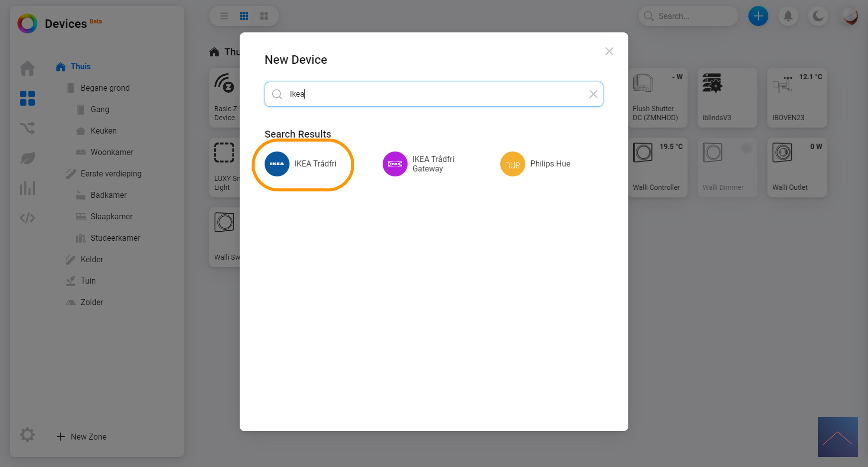The width and height of the screenshot is (868, 467).
Task: Select the Thuis zone
Action: point(80,67)
